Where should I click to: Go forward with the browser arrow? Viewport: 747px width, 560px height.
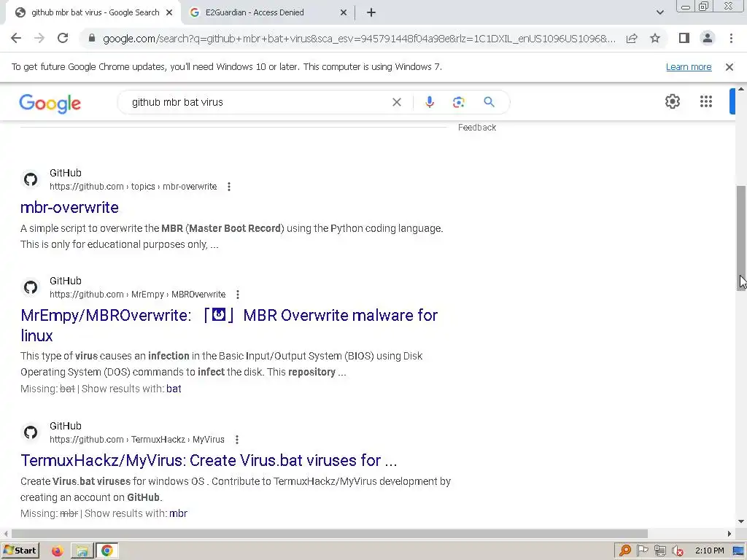click(39, 38)
